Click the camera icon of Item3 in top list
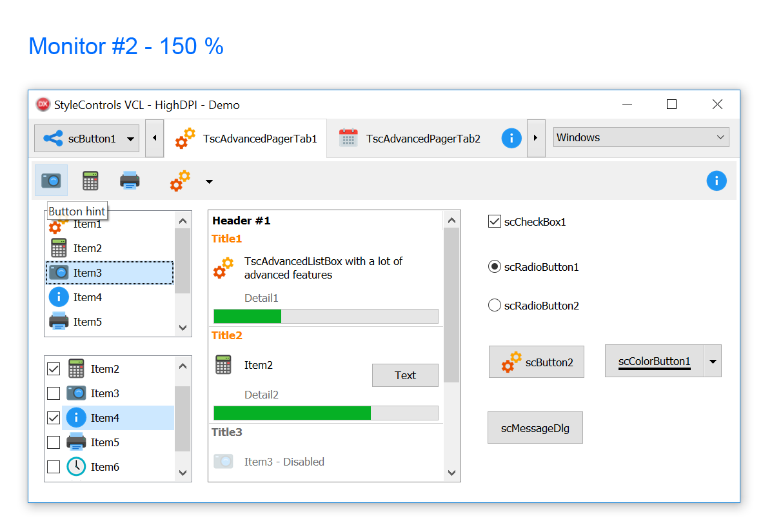Viewport: 772px width, 532px height. [x=59, y=272]
